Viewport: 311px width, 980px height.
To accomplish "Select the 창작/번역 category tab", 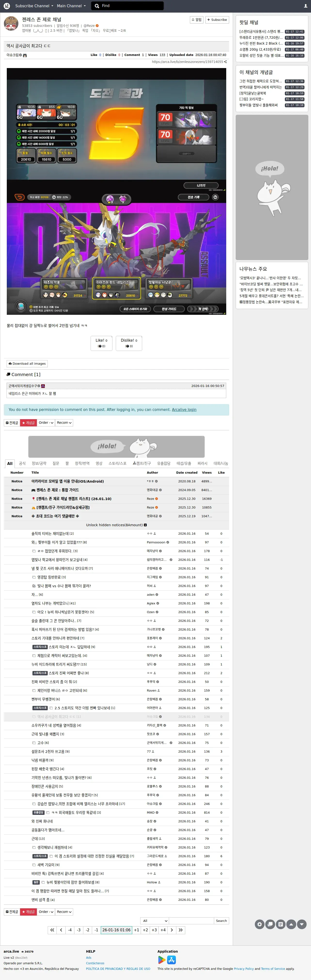I will pos(82,463).
